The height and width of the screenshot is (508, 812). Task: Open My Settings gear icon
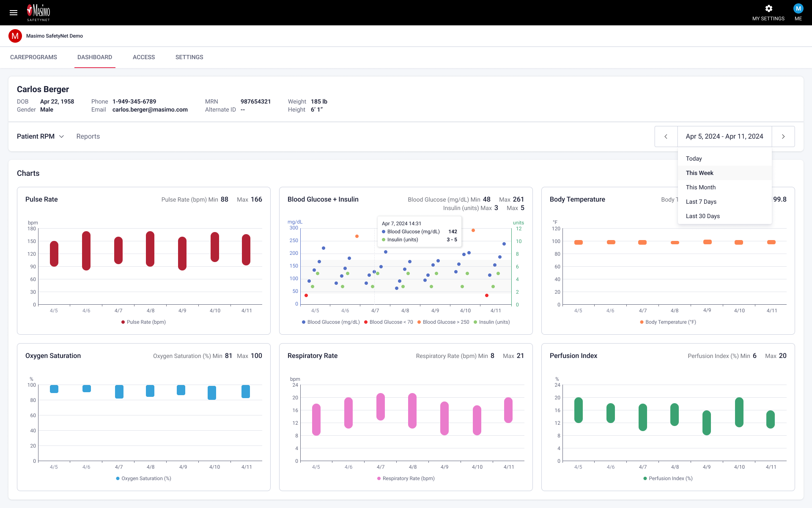768,9
